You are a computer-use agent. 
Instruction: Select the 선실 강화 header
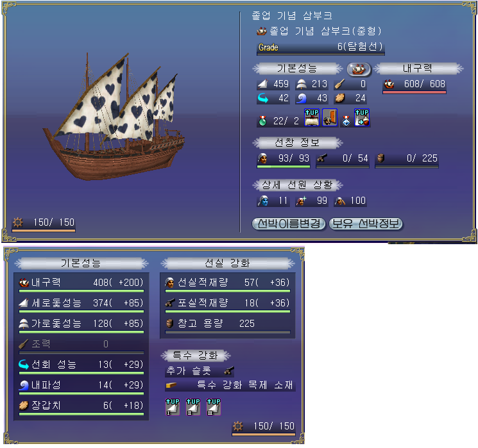click(227, 263)
